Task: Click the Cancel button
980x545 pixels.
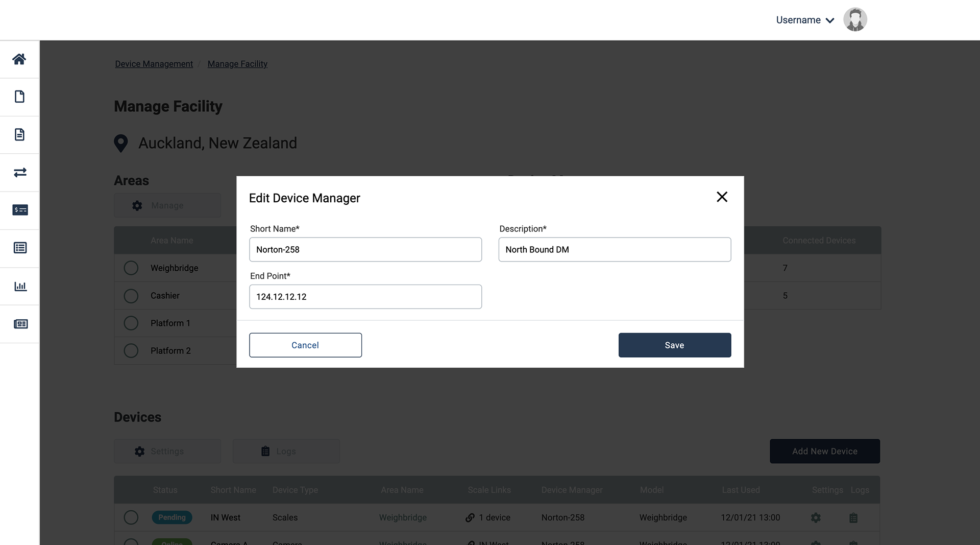Action: (305, 345)
